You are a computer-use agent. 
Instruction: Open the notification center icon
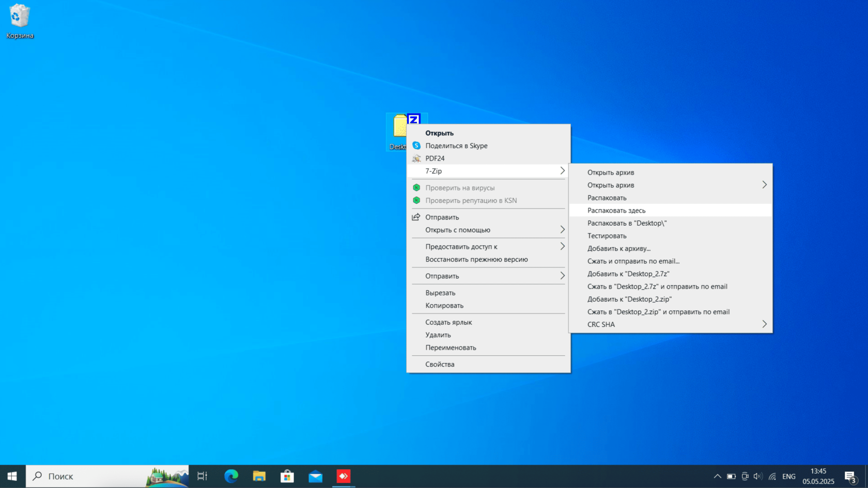[x=850, y=477]
